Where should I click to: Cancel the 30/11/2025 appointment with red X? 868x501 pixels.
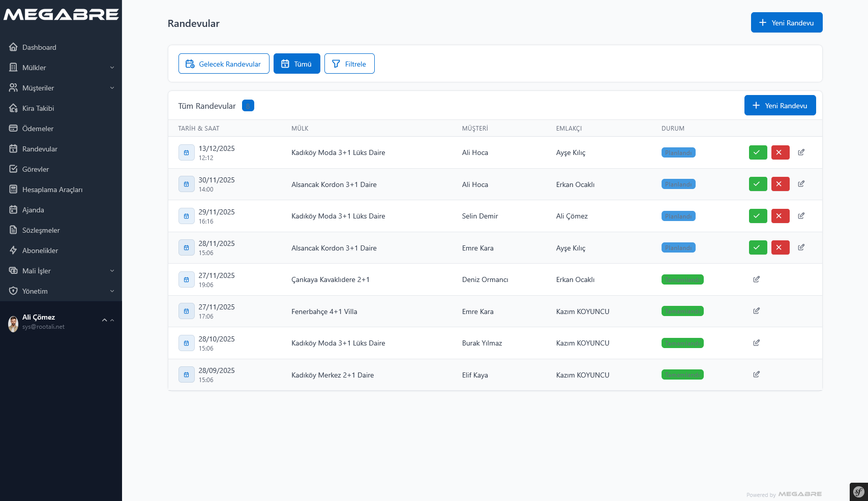[x=780, y=184]
